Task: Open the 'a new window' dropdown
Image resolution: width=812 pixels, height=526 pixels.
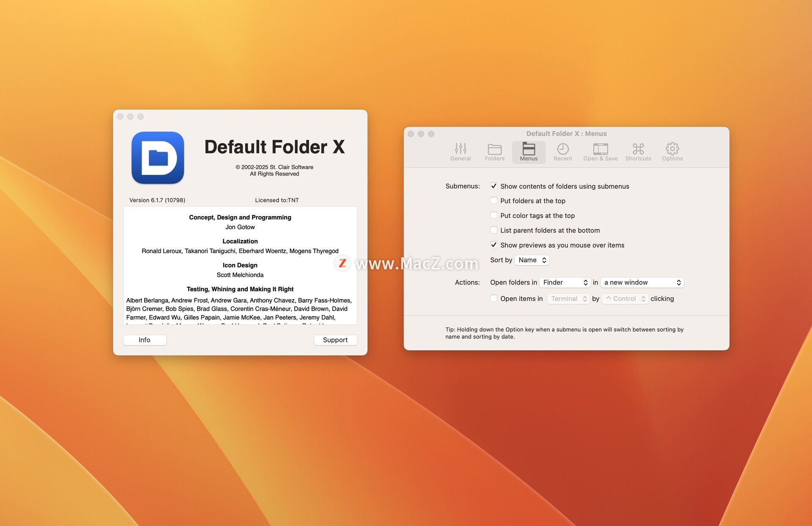Action: 642,282
